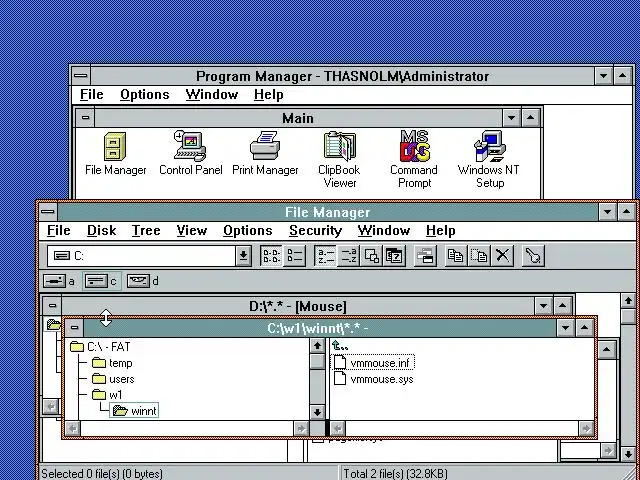Select the vmmouse.inf file
Viewport: 640px width, 480px height.
pyautogui.click(x=373, y=363)
